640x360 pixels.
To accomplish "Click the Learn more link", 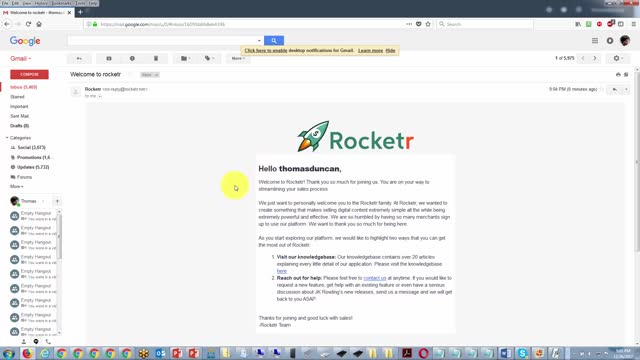I will click(x=370, y=51).
